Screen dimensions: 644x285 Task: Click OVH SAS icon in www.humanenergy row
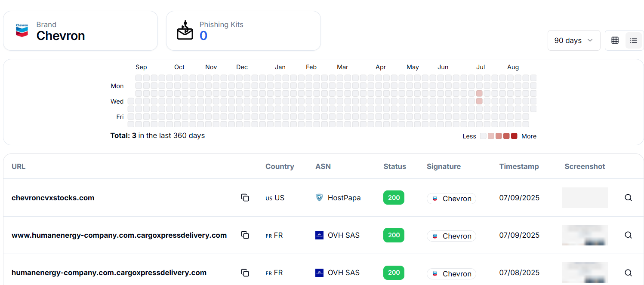tap(319, 235)
